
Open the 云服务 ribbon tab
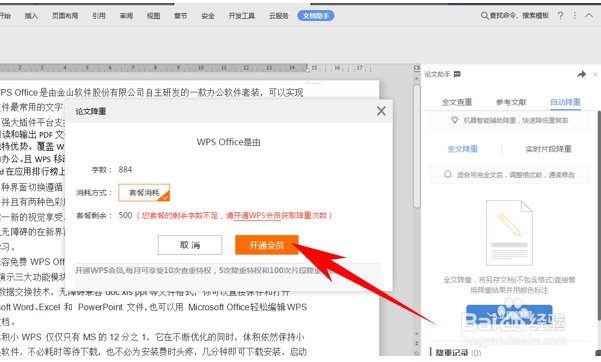coord(279,16)
